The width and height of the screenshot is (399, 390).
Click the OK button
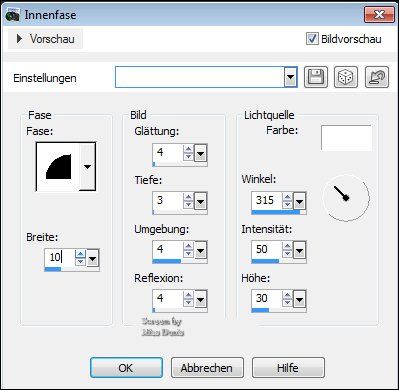point(126,368)
